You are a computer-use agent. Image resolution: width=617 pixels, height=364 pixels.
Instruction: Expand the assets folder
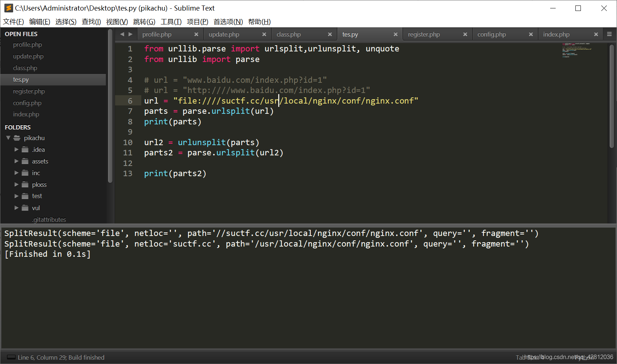click(16, 161)
